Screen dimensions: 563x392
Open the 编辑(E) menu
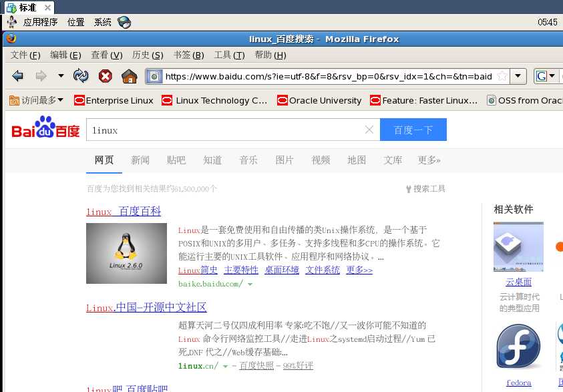pyautogui.click(x=65, y=55)
